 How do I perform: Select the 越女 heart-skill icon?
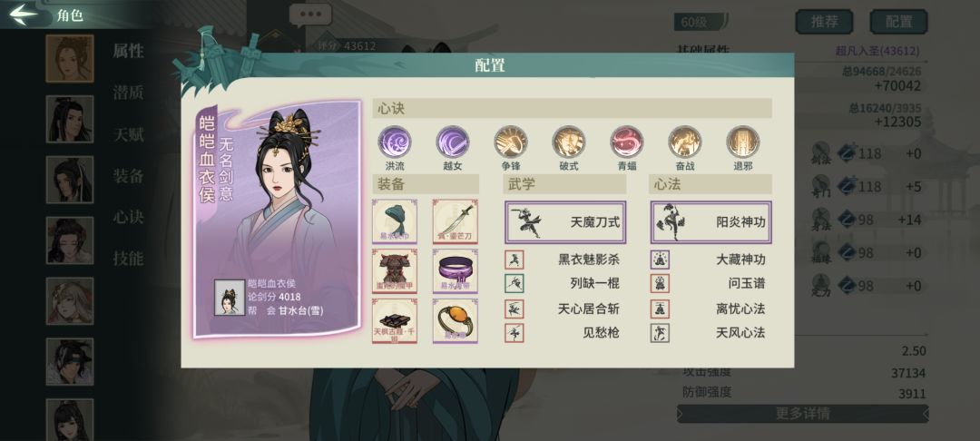tap(453, 142)
